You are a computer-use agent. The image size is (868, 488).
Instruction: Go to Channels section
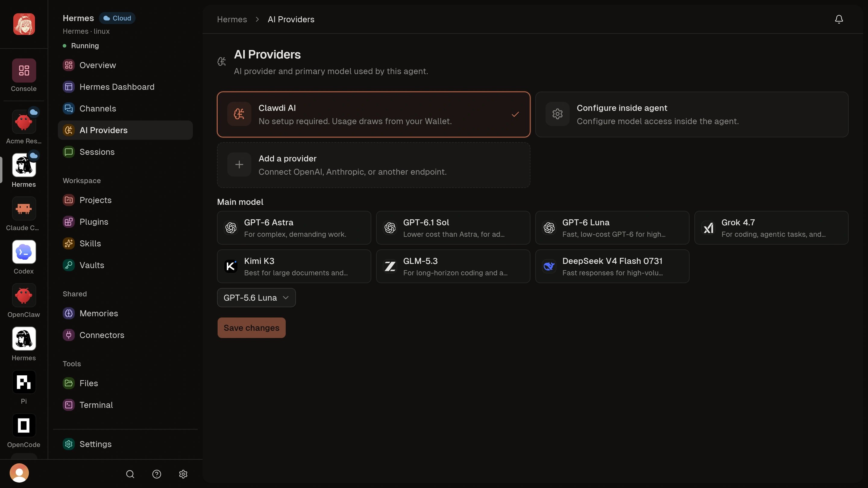(x=125, y=108)
